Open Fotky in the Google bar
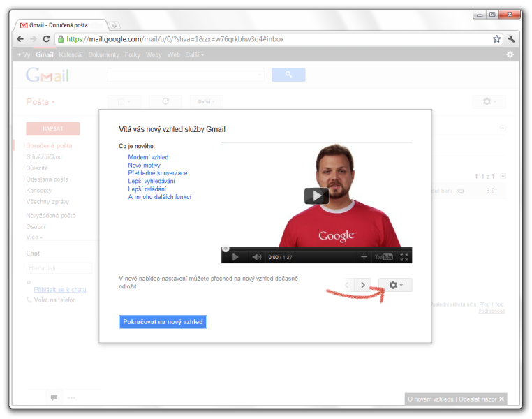532x419 pixels. (x=133, y=54)
